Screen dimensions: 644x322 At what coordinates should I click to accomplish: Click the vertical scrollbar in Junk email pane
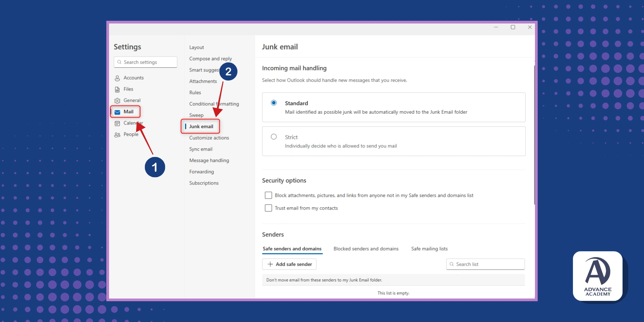click(x=535, y=134)
